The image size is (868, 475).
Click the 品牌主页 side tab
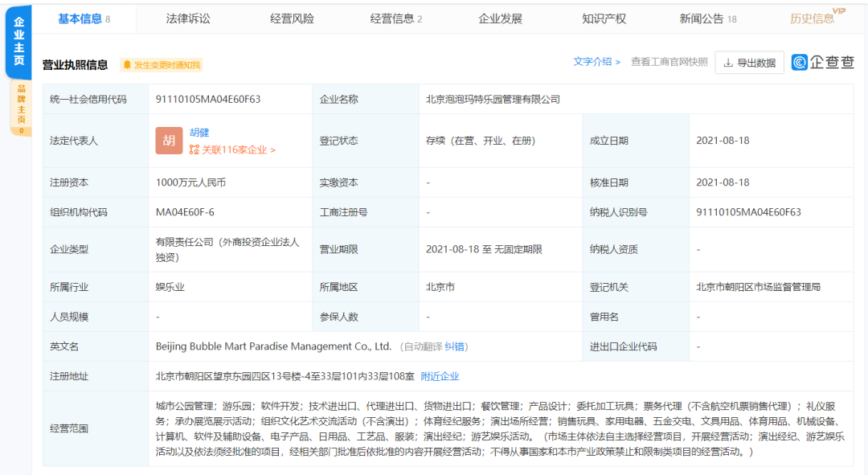[21, 109]
